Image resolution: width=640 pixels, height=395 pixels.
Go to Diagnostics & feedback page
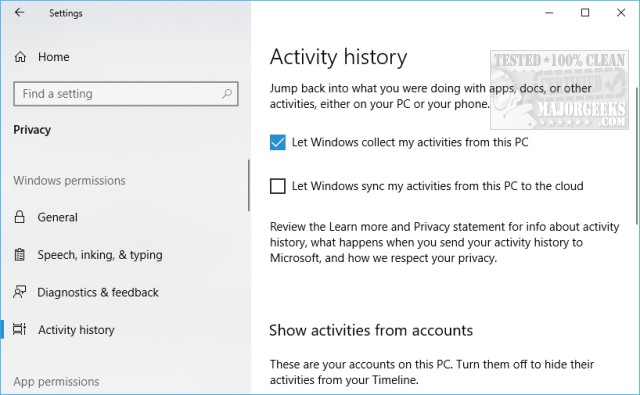98,292
